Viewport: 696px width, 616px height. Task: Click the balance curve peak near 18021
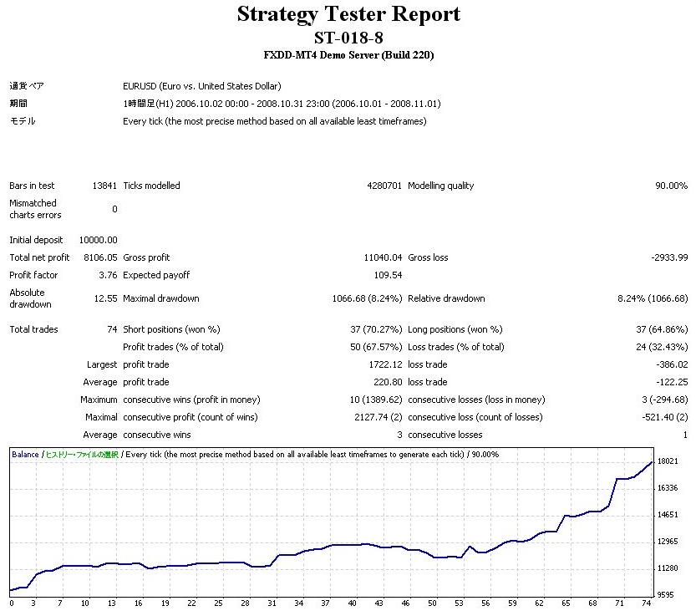651,462
